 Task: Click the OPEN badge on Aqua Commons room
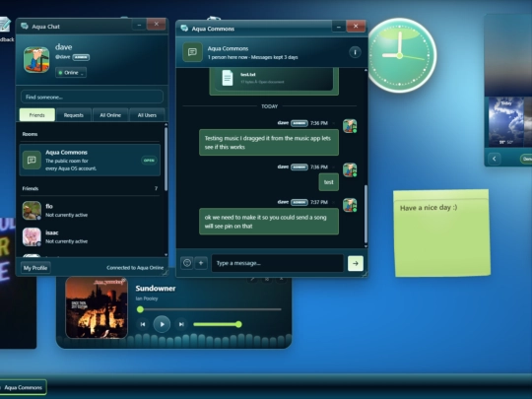(x=149, y=161)
